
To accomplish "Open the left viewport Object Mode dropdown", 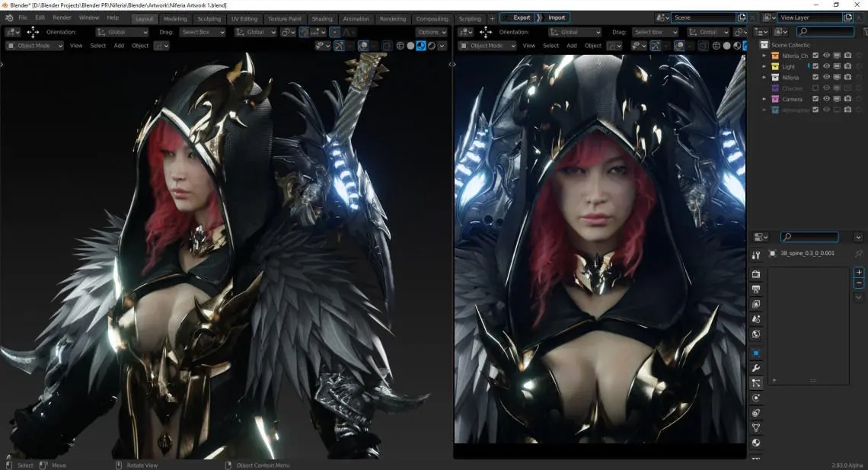I will (34, 46).
